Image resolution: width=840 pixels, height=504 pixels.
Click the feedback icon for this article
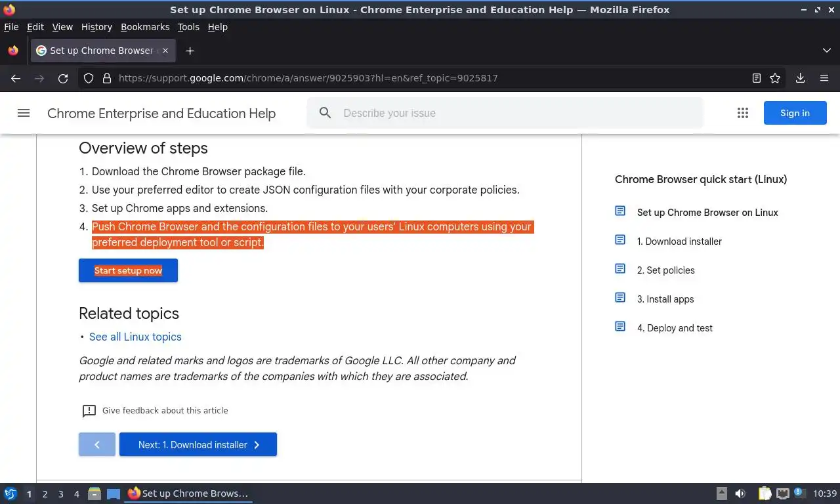tap(89, 411)
